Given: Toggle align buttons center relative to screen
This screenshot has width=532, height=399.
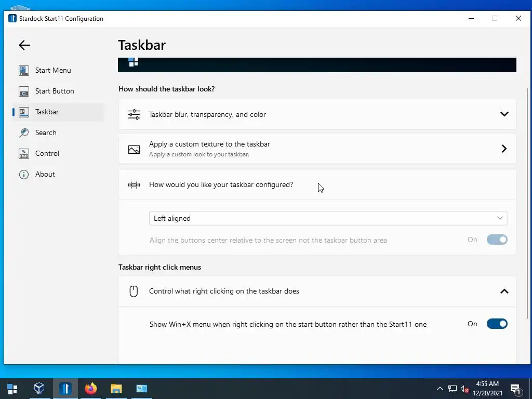Looking at the screenshot, I should 497,240.
